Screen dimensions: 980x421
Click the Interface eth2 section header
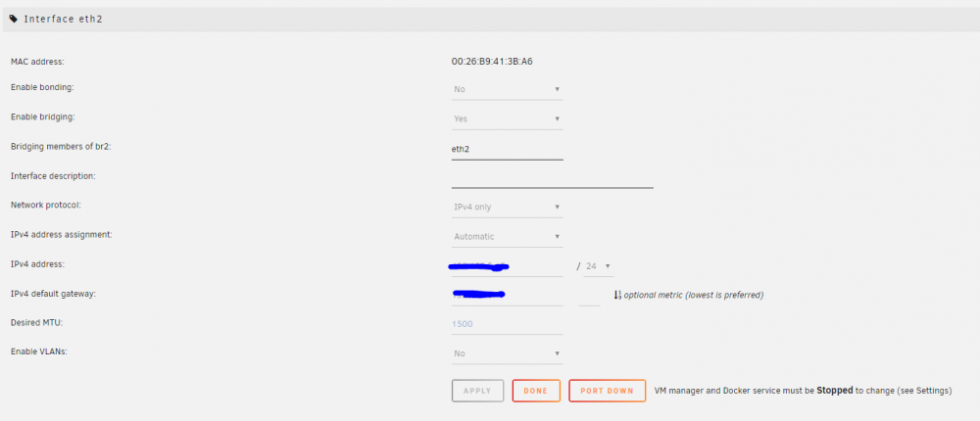pyautogui.click(x=490, y=19)
